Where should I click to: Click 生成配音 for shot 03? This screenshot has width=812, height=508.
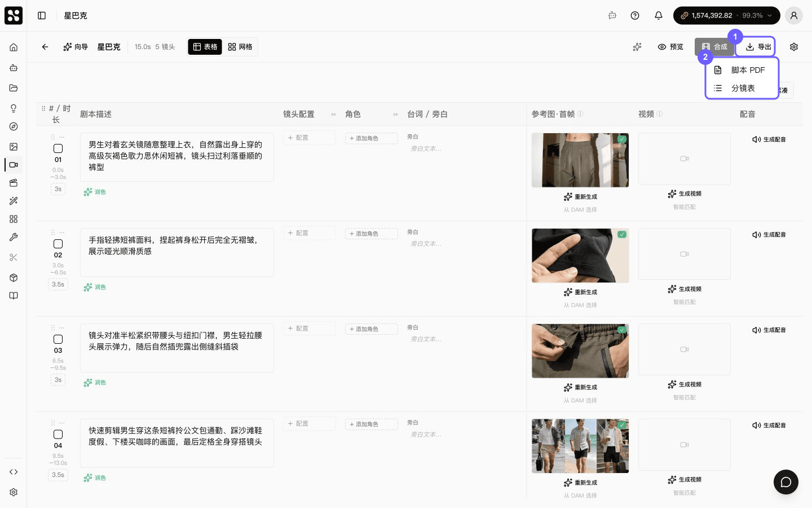coord(769,330)
